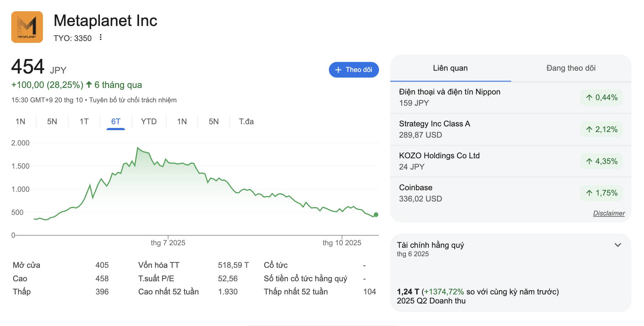Screen dimensions: 644x326
Task: Click the Strategy Inc 2,12% up-arrow badge
Action: point(601,130)
